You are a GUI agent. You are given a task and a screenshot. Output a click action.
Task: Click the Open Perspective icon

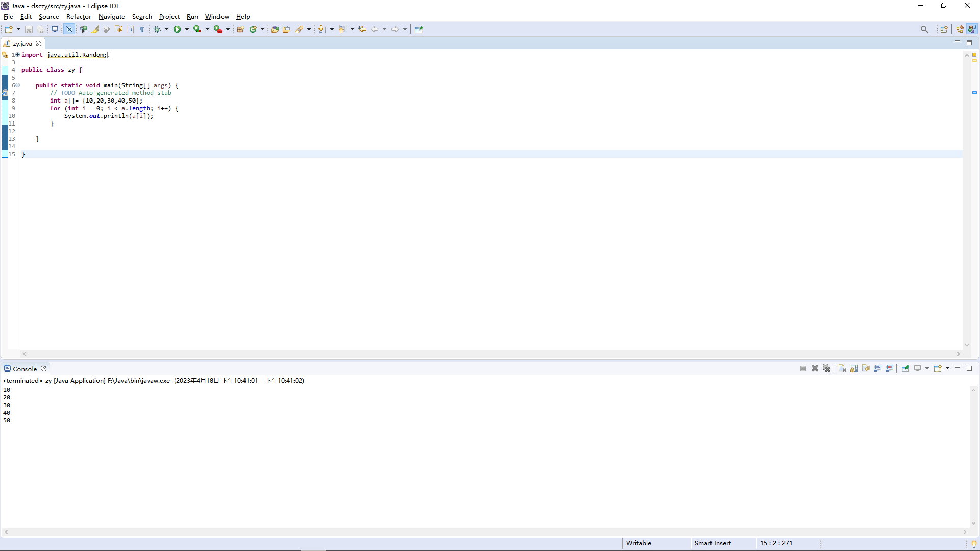point(944,29)
